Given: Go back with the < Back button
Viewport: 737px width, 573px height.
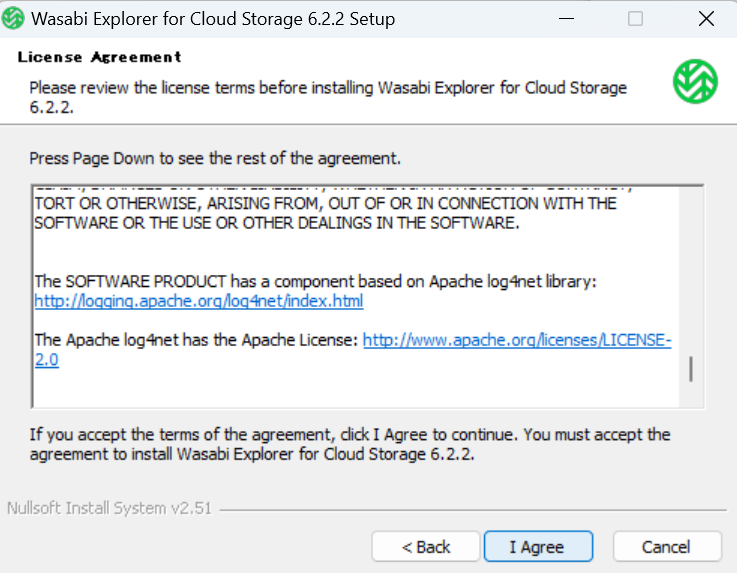Looking at the screenshot, I should click(426, 546).
